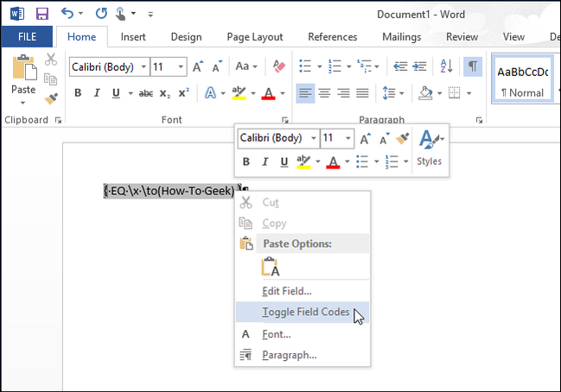Apply the red font color swatch in ribbon
Screen dimensions: 561x392
click(269, 93)
